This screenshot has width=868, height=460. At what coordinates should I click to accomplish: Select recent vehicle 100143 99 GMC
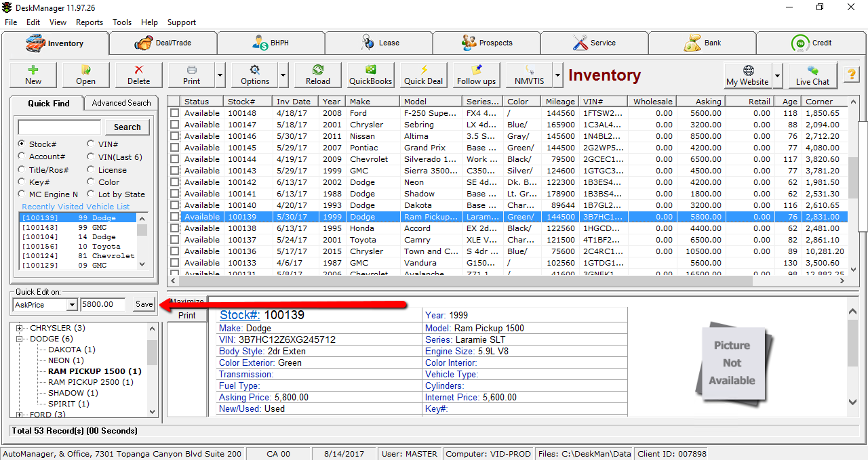[78, 228]
